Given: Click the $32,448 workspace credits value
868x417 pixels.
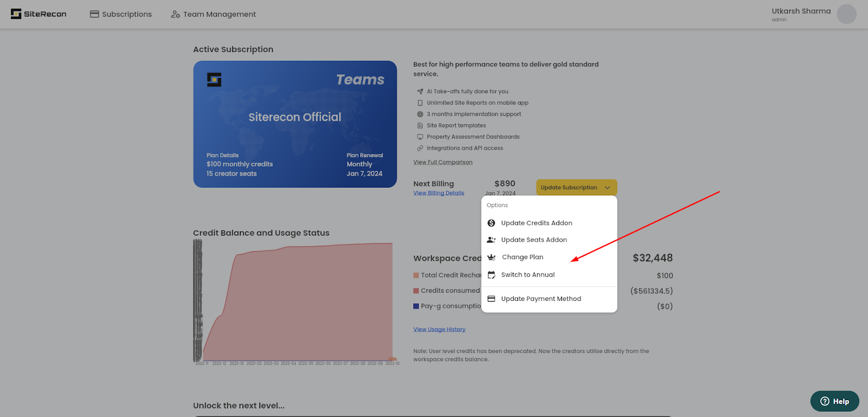Looking at the screenshot, I should (653, 258).
